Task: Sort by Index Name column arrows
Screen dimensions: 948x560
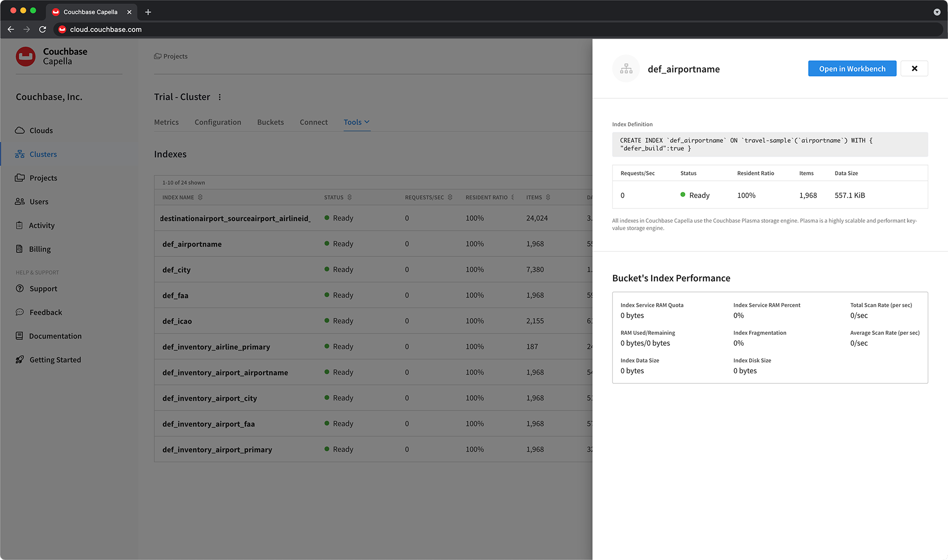Action: [x=200, y=197]
